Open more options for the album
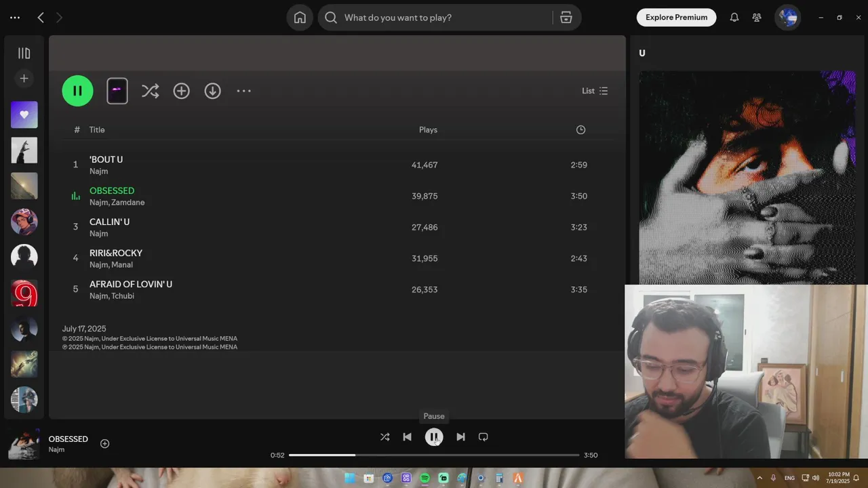 coord(243,91)
